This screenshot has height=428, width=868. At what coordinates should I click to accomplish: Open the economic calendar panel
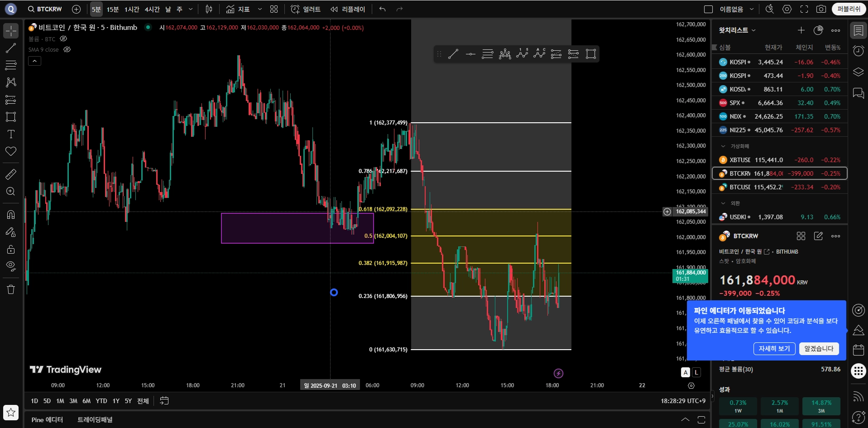(x=858, y=350)
